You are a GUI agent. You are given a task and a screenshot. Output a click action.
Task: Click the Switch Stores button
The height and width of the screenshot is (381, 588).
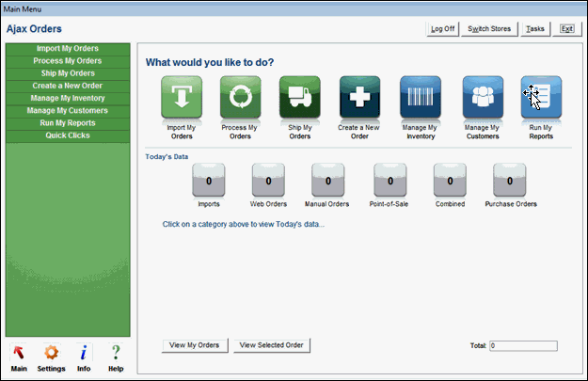tap(489, 29)
